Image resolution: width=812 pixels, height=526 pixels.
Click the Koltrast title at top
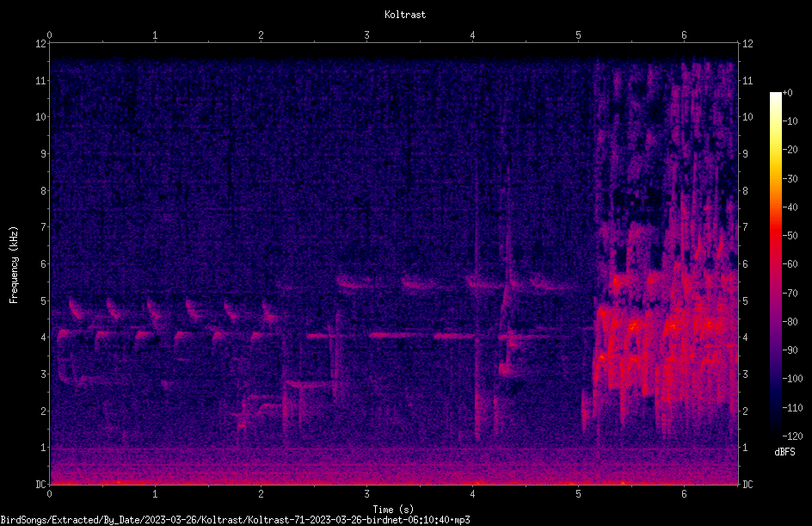[405, 15]
